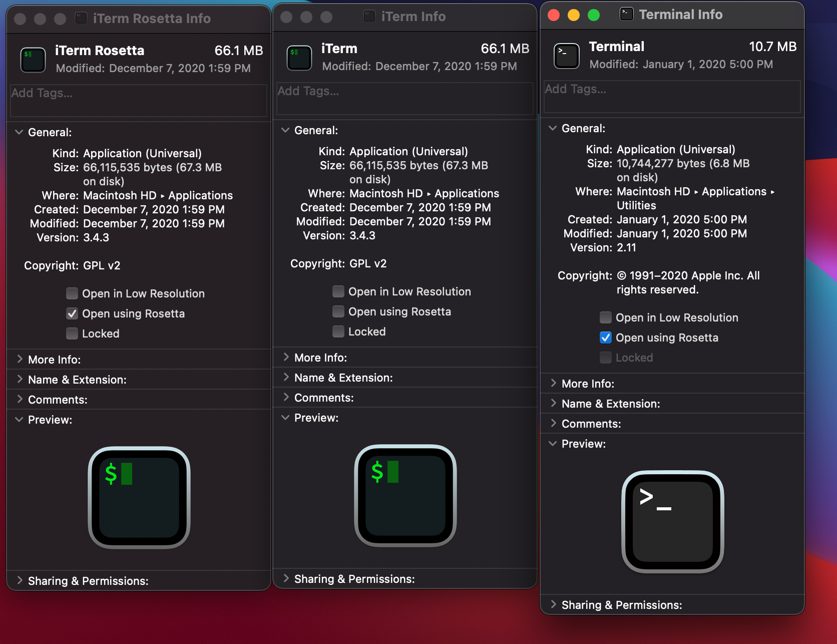Uncheck Open using Rosetta in iTerm Rosetta Info
837x644 pixels.
click(x=72, y=313)
